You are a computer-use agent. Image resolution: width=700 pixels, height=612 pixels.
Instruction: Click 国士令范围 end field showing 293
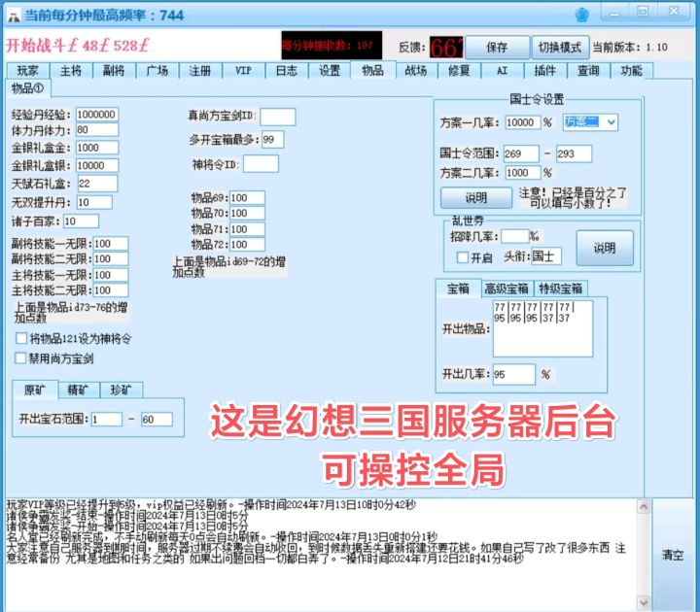(575, 153)
